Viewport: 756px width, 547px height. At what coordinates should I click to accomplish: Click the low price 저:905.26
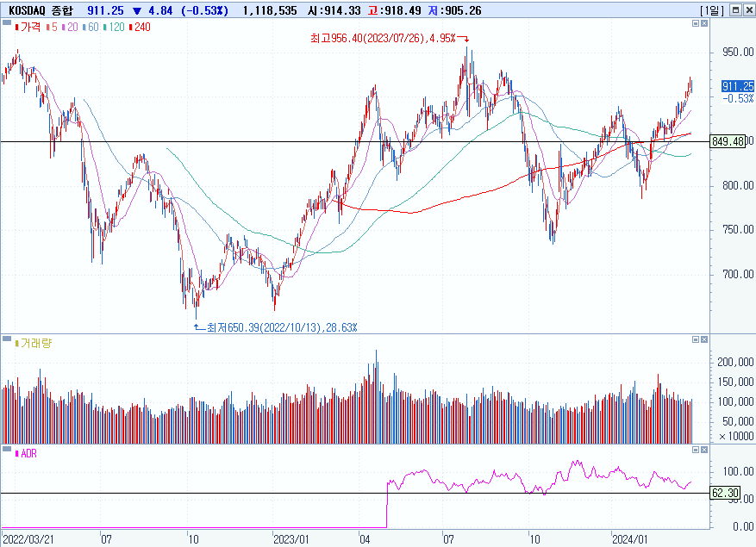click(x=454, y=10)
